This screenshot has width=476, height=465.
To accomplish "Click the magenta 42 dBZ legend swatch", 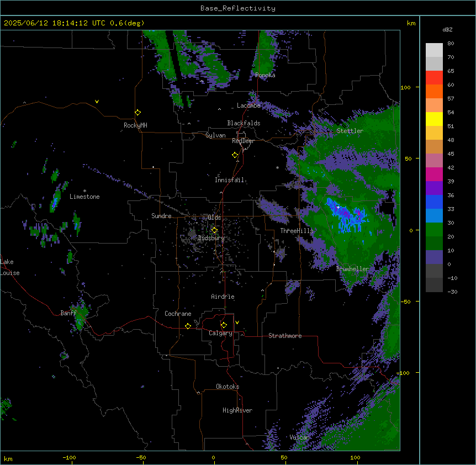I will pos(434,174).
